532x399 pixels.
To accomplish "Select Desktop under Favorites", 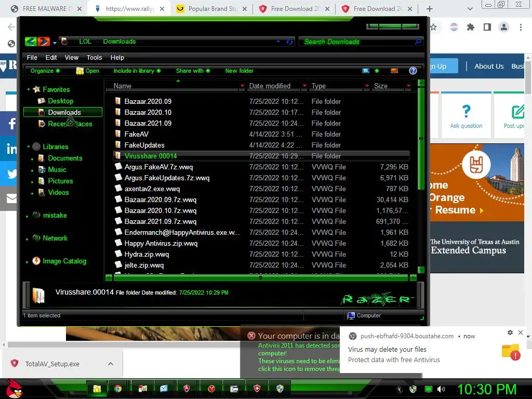I will click(60, 101).
